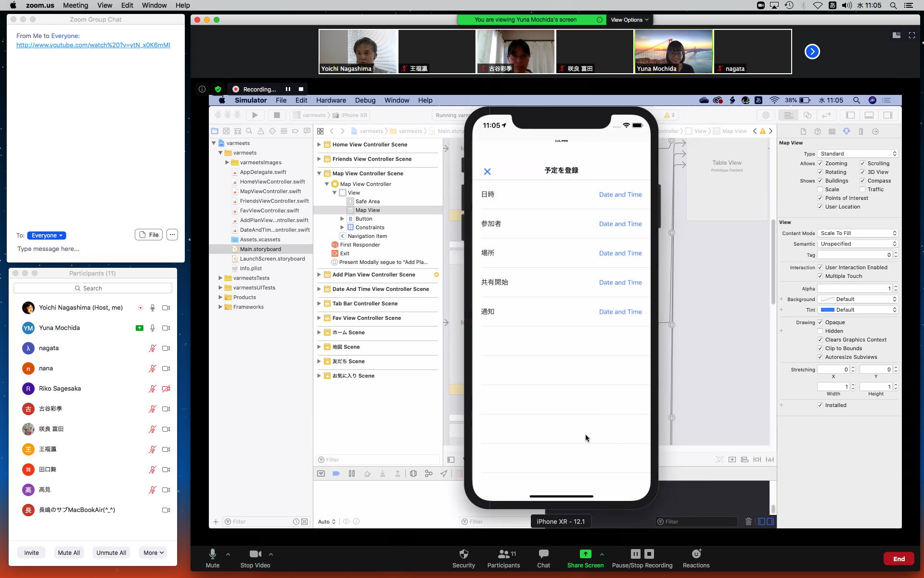924x578 pixels.
Task: Click the Mute All button
Action: coord(69,552)
